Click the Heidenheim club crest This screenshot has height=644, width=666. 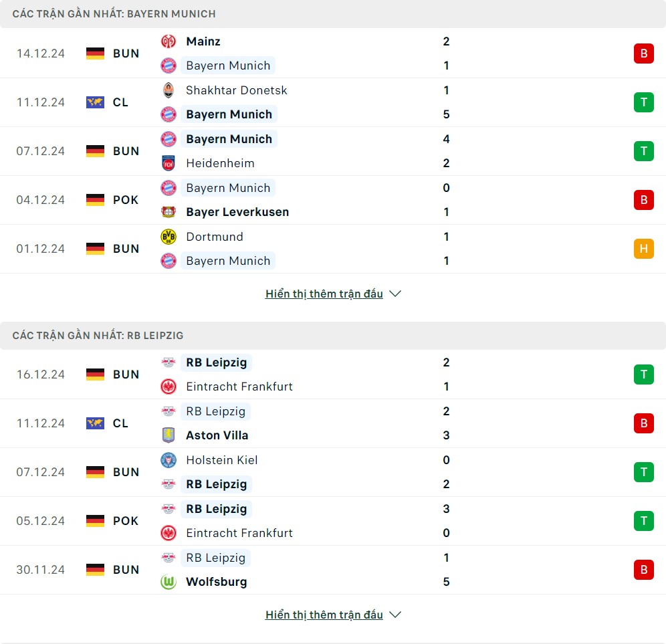point(169,163)
